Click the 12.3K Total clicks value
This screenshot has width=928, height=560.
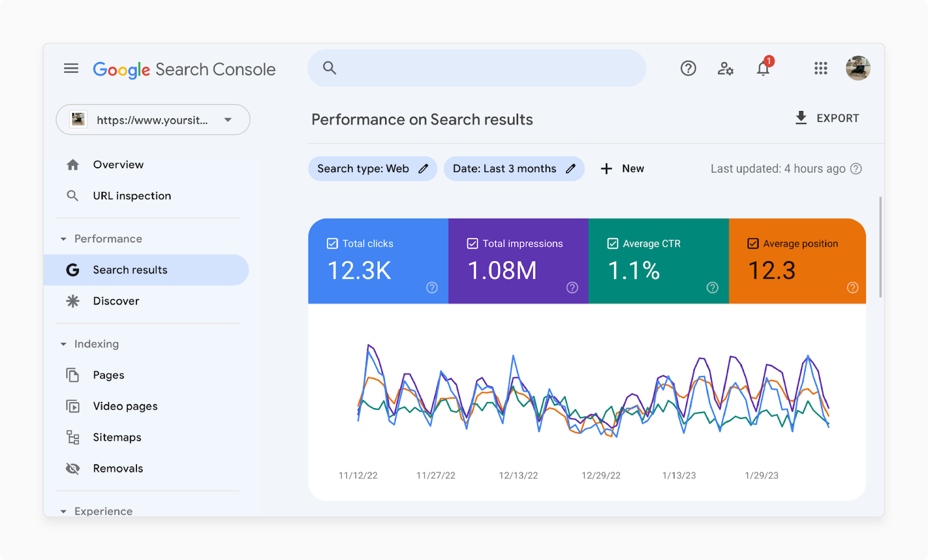tap(359, 270)
